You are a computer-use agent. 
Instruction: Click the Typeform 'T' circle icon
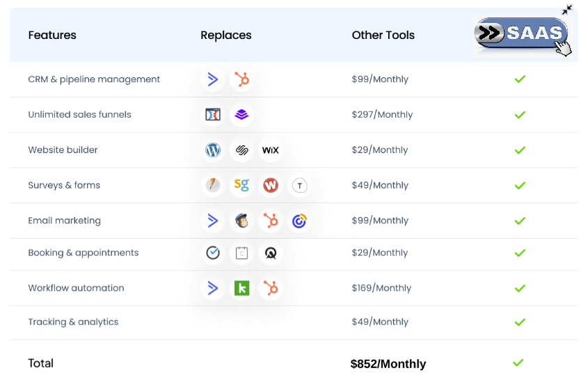click(x=299, y=186)
